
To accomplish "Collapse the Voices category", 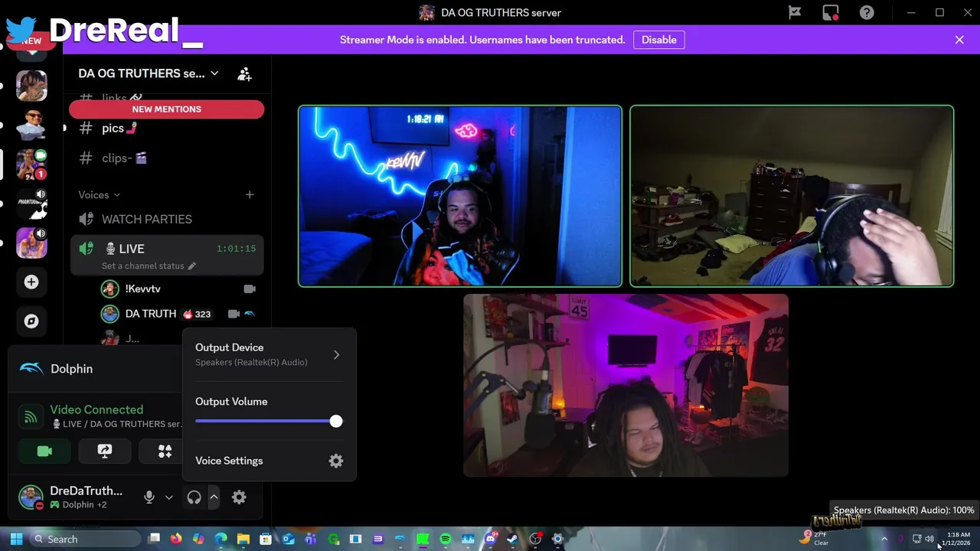I will pos(100,195).
